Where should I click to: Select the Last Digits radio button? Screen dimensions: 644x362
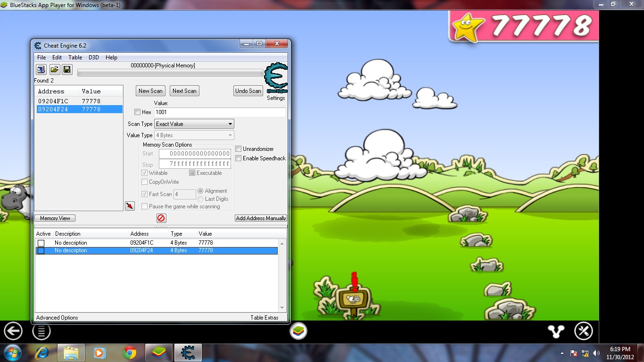pos(201,199)
